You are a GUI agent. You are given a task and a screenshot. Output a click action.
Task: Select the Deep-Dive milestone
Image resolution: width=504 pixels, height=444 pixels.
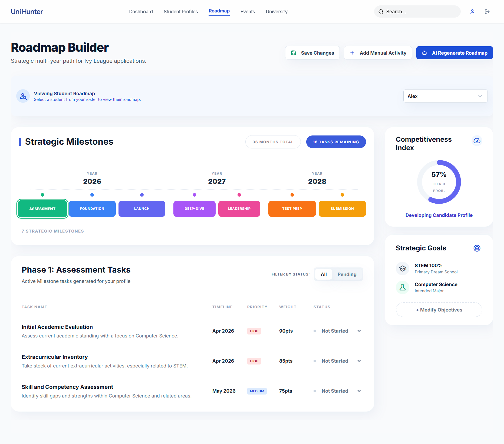[195, 209]
